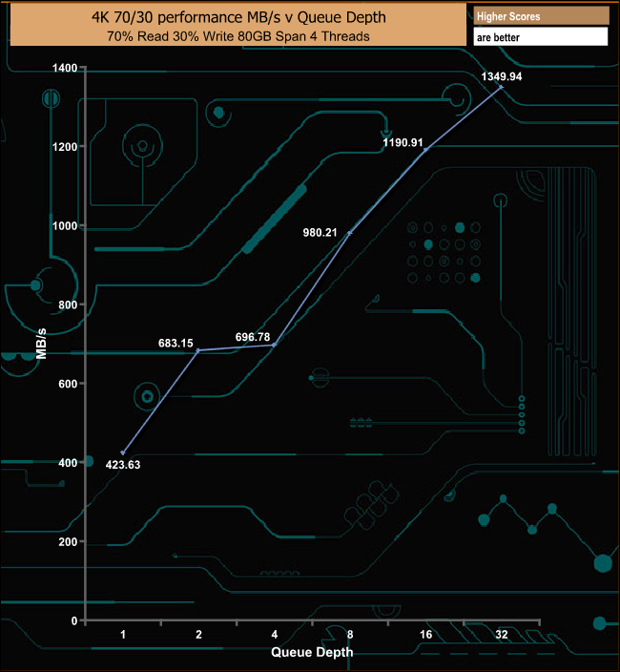This screenshot has width=620, height=672.
Task: Click the 200 y-axis tick label
Action: click(x=69, y=542)
